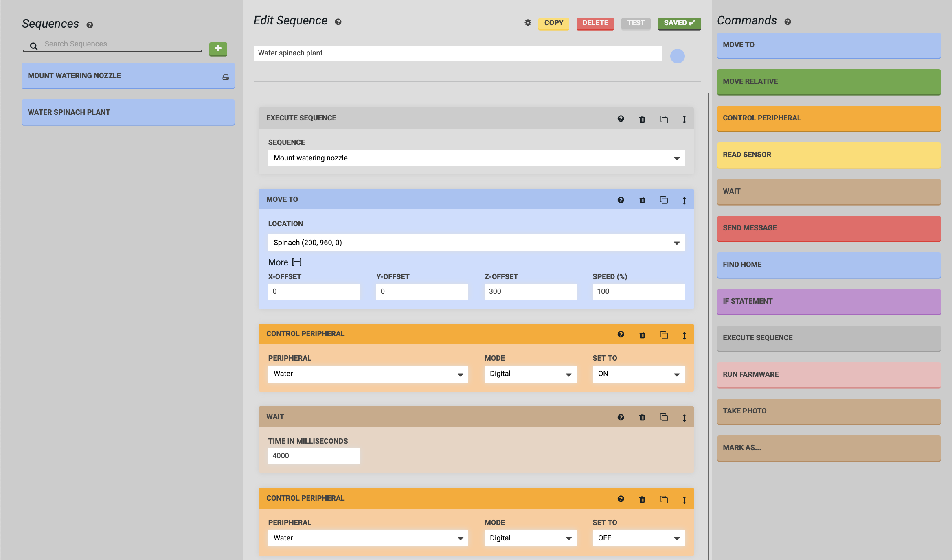
Task: Open the Sequence dropdown showing Mount watering nozzle
Action: pyautogui.click(x=476, y=158)
